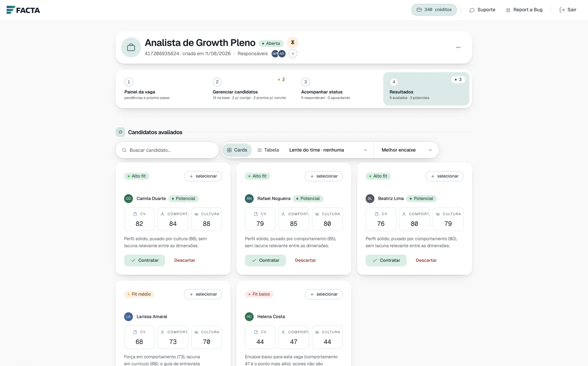Click Beatriz Lima's BL avatar
Image resolution: width=588 pixels, height=366 pixels.
coord(370,199)
